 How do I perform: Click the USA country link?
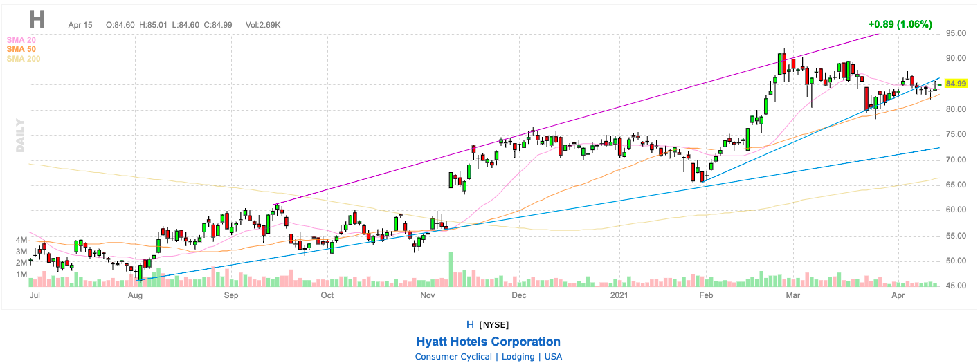(x=553, y=357)
